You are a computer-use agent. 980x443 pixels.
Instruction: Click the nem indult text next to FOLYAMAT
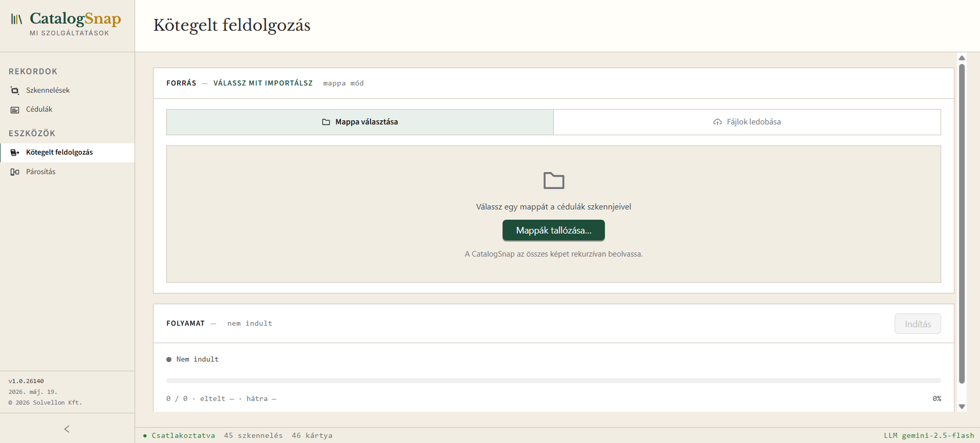pos(250,324)
